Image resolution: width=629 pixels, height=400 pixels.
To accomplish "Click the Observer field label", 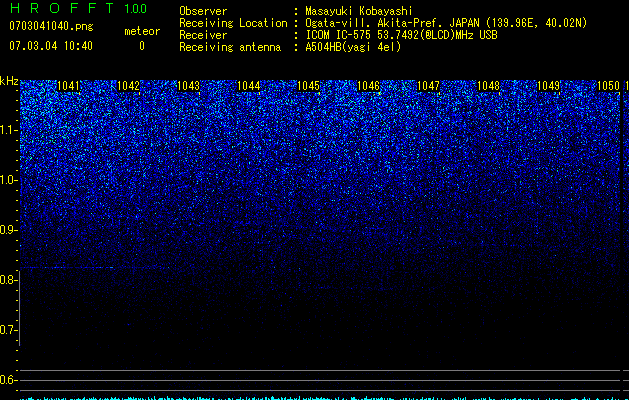I will point(203,11).
